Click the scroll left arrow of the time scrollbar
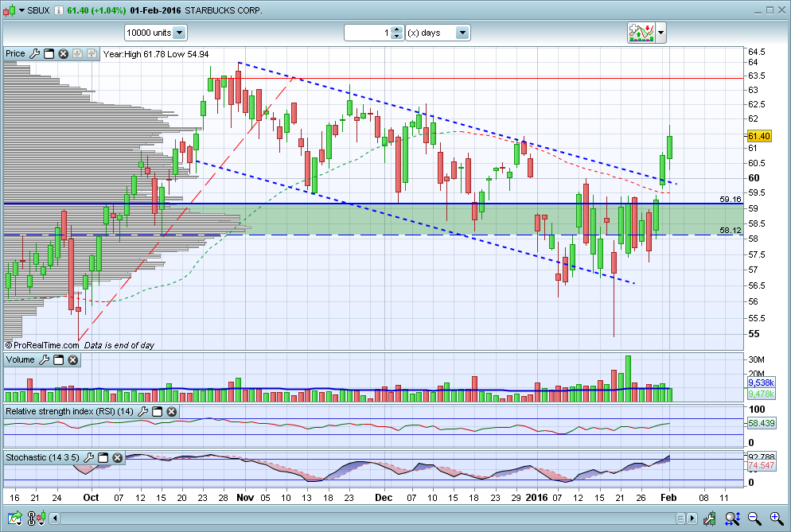This screenshot has height=532, width=791. coord(54,518)
